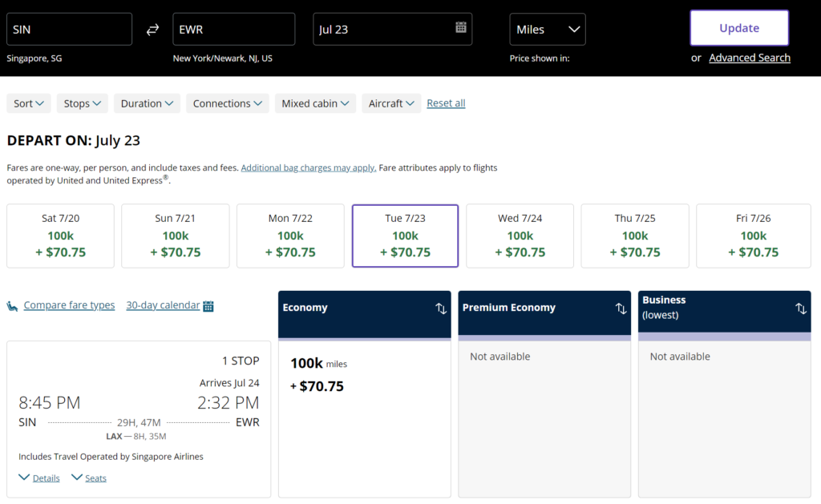This screenshot has width=821, height=504.
Task: Open the Miles price display dropdown
Action: pos(548,30)
